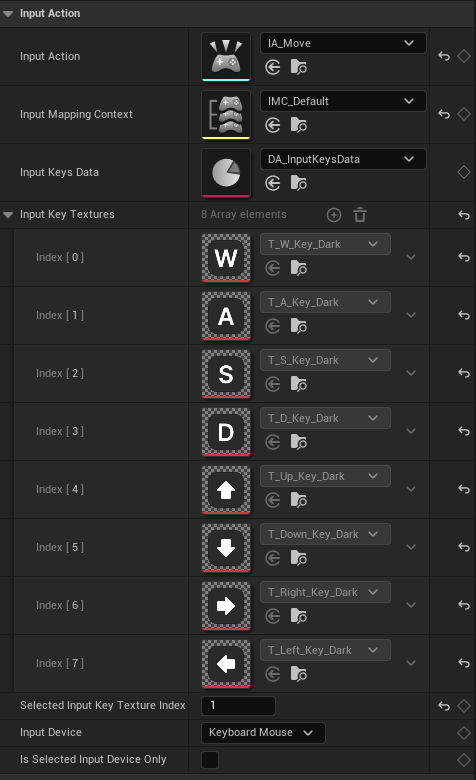Click keyframe diamond for Input Keys Data
476x780 pixels.
pos(464,172)
